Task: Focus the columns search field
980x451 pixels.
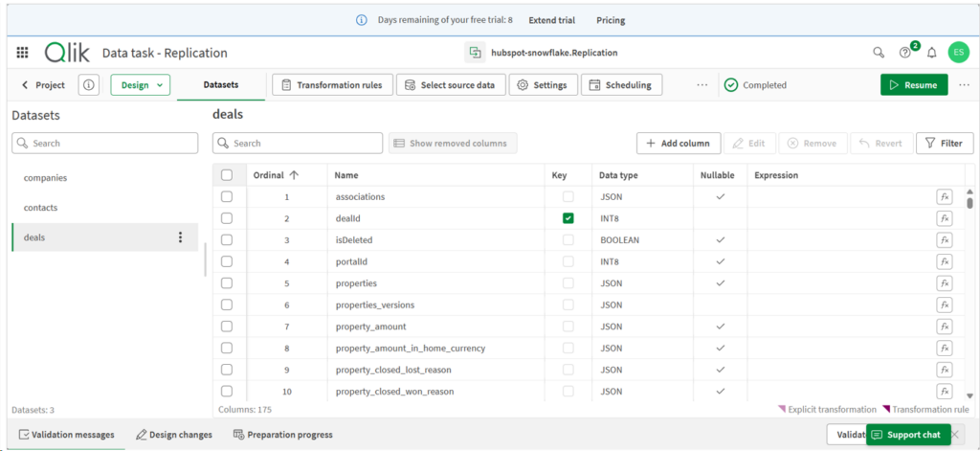Action: (298, 144)
